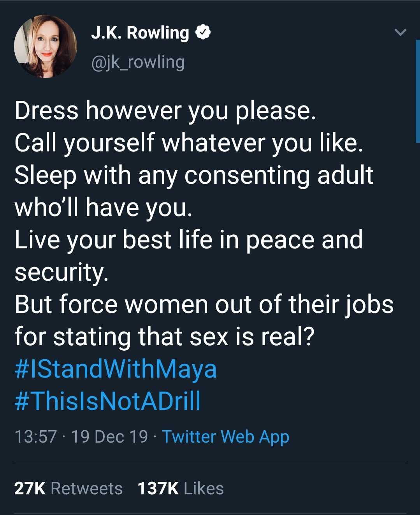Click the 19 Dec 19 date
The width and height of the screenshot is (420, 515).
[x=109, y=437]
